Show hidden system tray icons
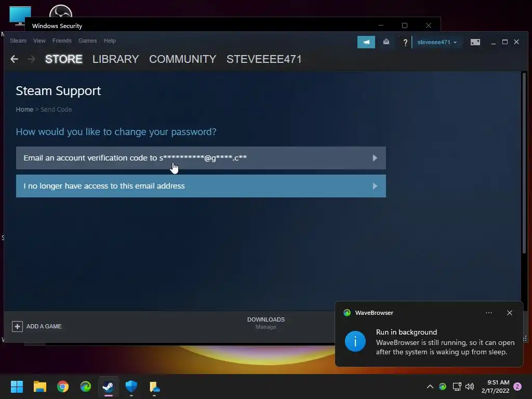 (430, 387)
